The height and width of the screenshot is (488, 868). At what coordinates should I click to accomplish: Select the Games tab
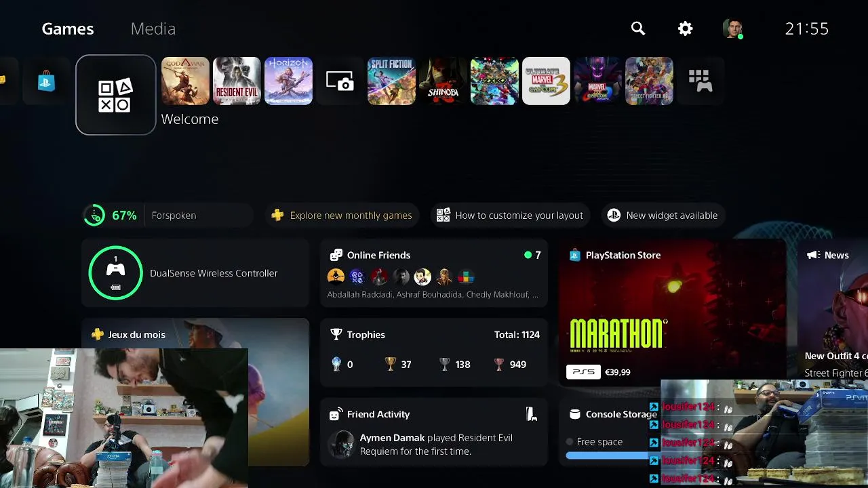tap(68, 28)
